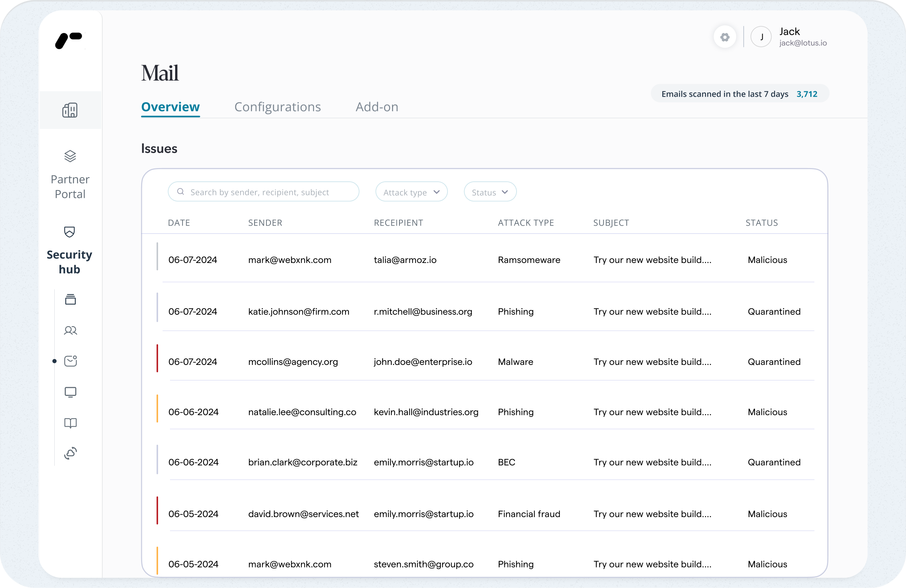Screen dimensions: 906x588
Task: Click the issues search input field
Action: coord(263,192)
